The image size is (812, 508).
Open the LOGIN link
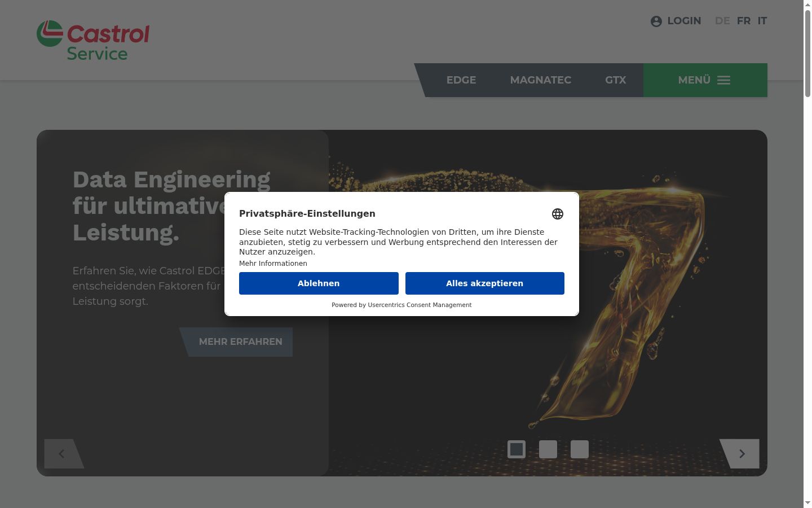coord(684,21)
